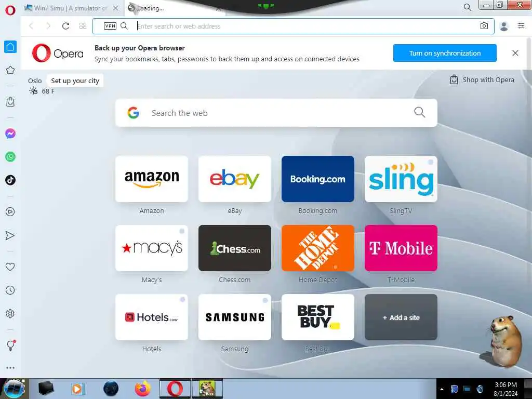
Task: Open the Hotels speed dial tile
Action: click(x=152, y=317)
